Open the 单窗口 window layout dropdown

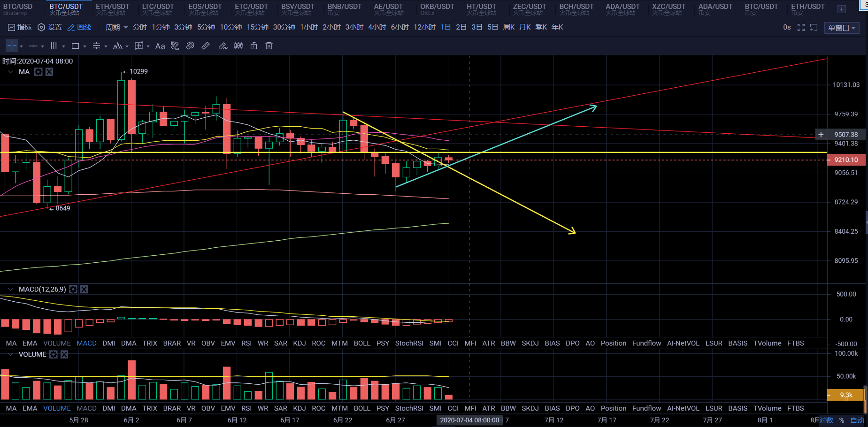[842, 28]
